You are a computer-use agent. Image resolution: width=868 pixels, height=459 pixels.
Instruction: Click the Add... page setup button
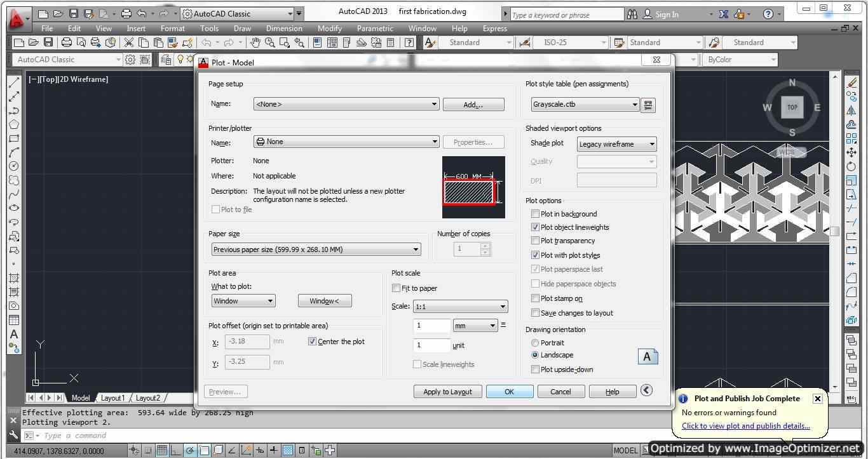[473, 105]
